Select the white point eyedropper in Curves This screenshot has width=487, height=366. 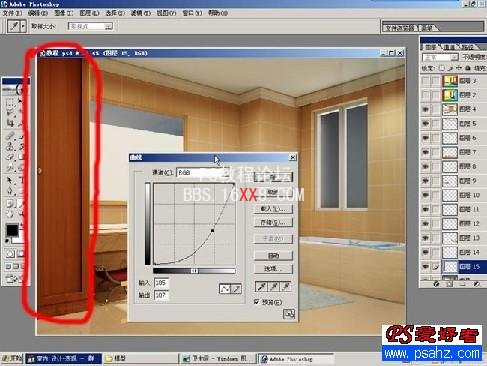pyautogui.click(x=286, y=287)
